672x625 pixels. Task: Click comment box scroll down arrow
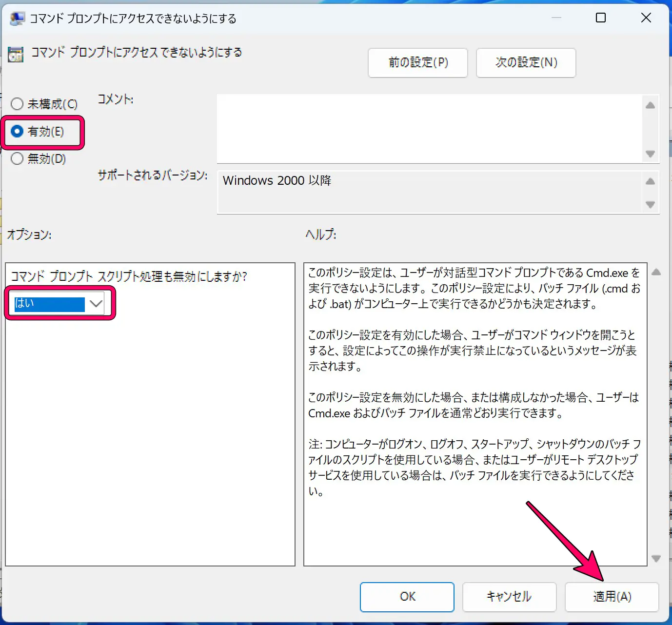click(x=650, y=154)
